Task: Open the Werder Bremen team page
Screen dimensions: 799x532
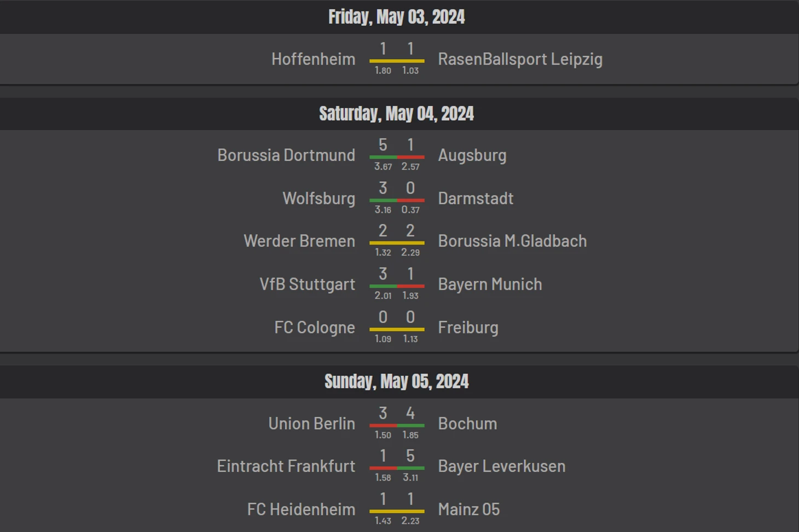Action: point(299,241)
